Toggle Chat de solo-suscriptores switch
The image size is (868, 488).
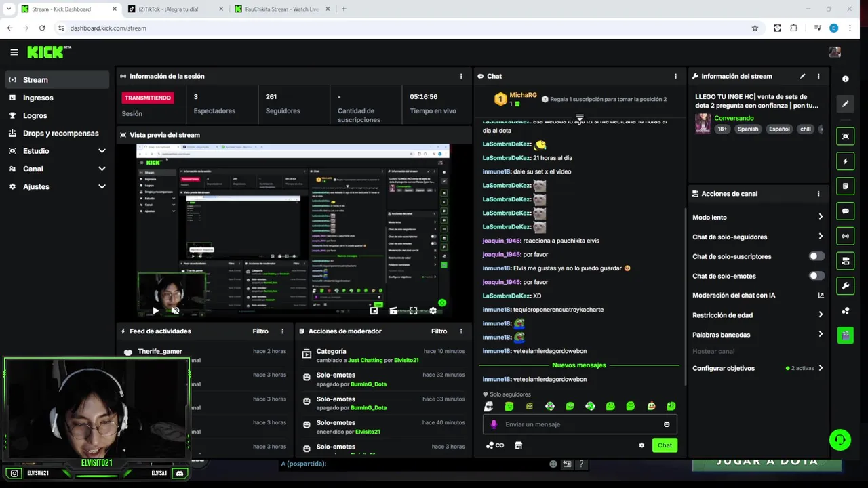tap(816, 256)
